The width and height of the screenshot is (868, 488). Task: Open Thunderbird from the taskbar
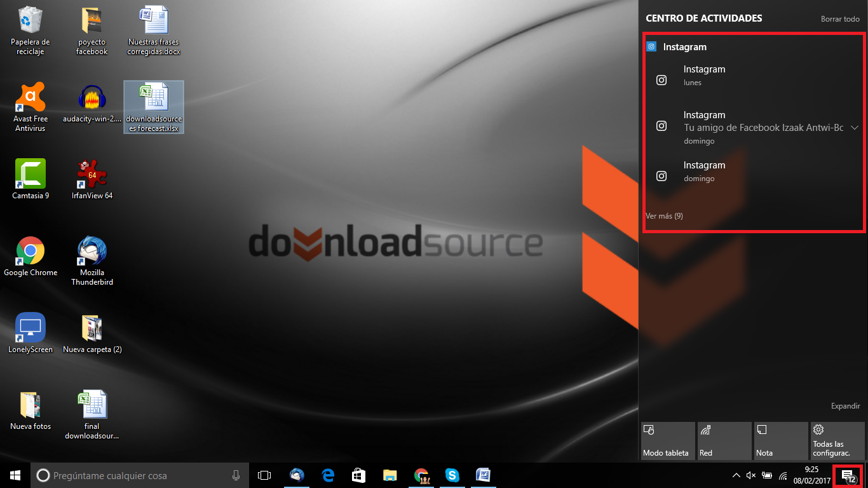tap(296, 475)
